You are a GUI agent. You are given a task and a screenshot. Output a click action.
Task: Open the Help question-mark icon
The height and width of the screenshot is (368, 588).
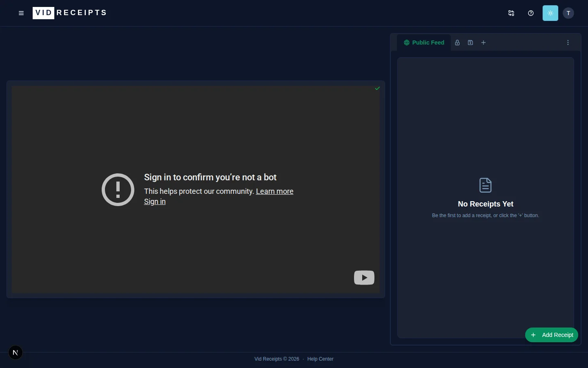(530, 13)
